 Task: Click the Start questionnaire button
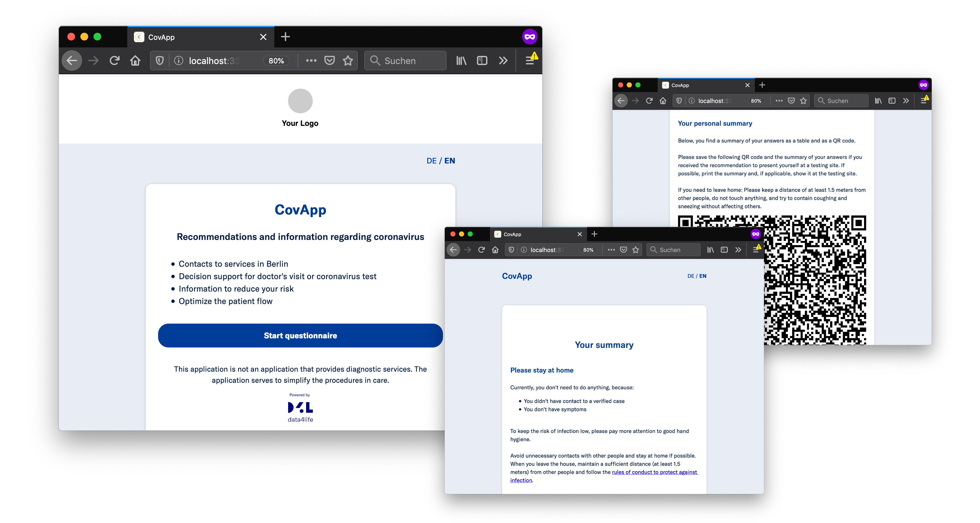[x=300, y=335]
